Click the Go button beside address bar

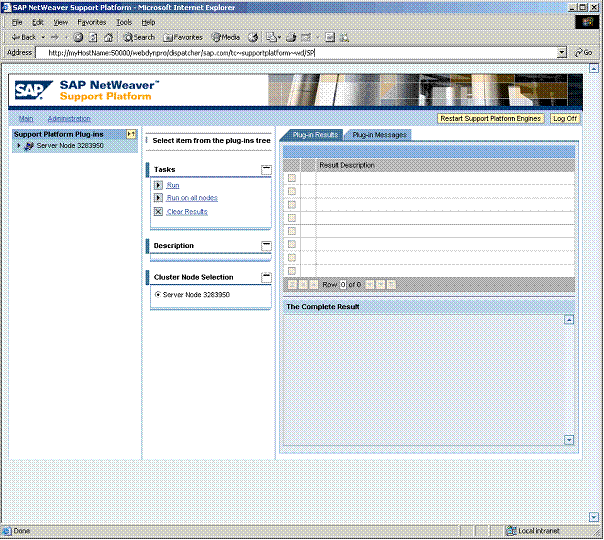tap(583, 52)
